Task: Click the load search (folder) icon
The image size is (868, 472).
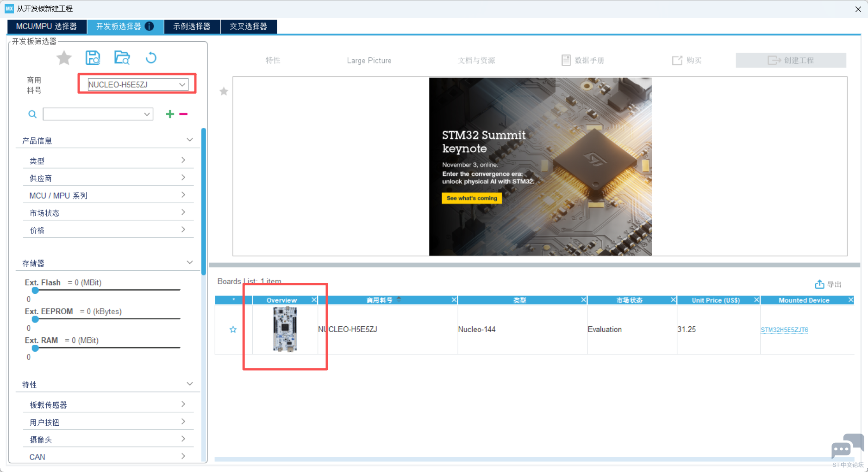Action: [x=122, y=58]
